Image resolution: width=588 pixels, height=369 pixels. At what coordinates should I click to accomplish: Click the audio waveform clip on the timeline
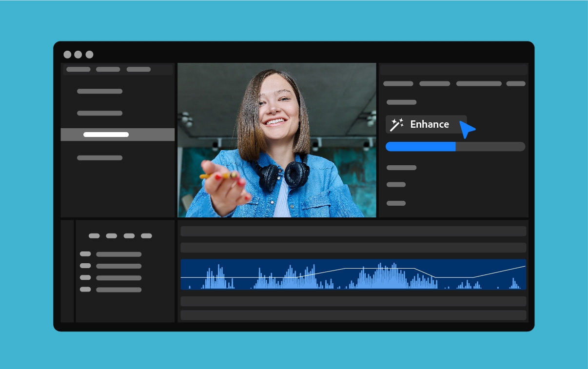point(353,275)
